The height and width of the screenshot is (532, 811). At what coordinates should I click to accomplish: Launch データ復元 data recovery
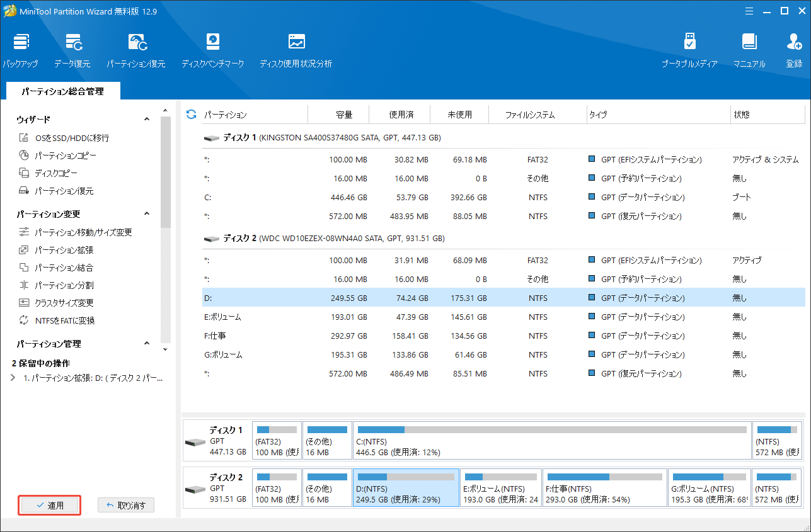pyautogui.click(x=72, y=50)
